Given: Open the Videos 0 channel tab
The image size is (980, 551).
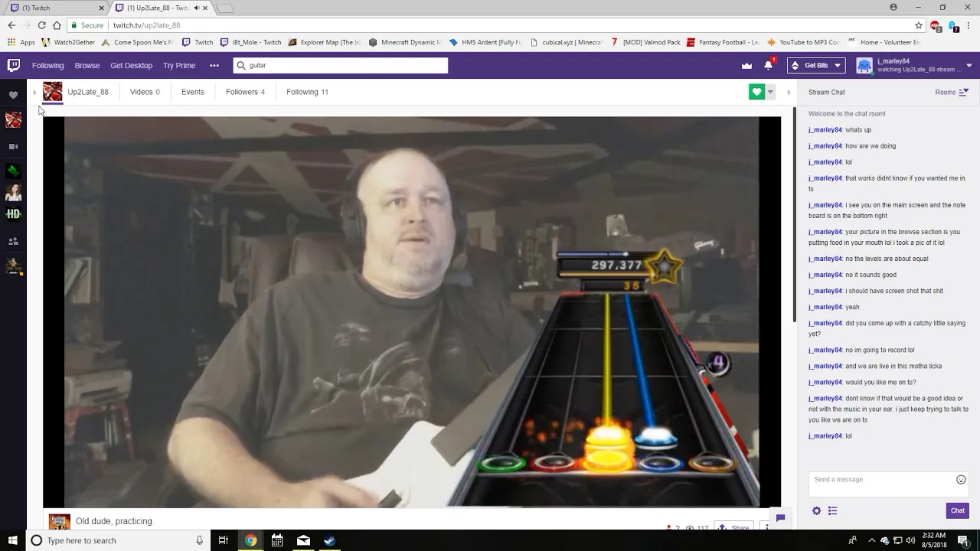Looking at the screenshot, I should pos(145,92).
